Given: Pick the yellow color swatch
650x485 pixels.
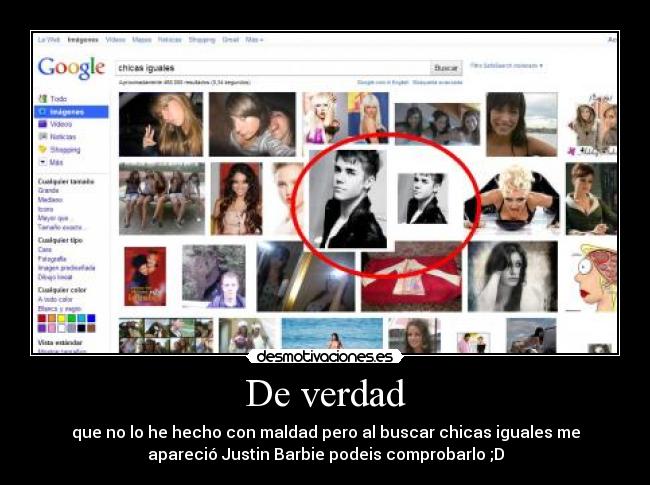Looking at the screenshot, I should point(61,318).
